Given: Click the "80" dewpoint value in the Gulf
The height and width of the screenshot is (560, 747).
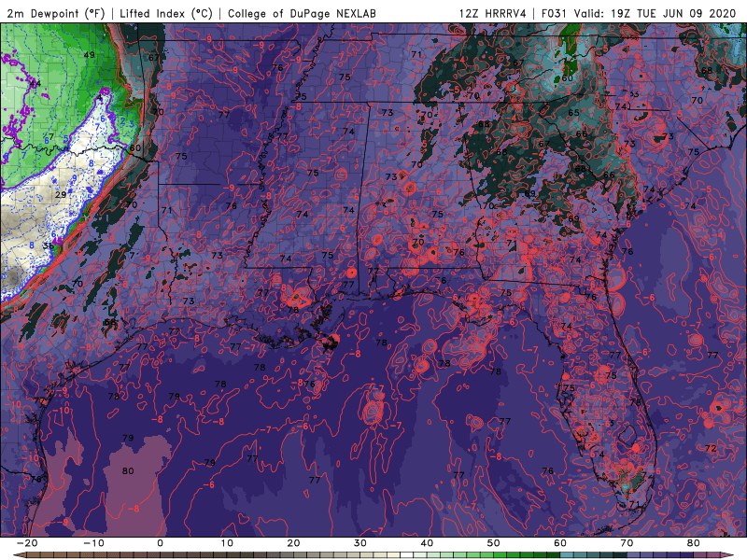Looking at the screenshot, I should pos(128,471).
